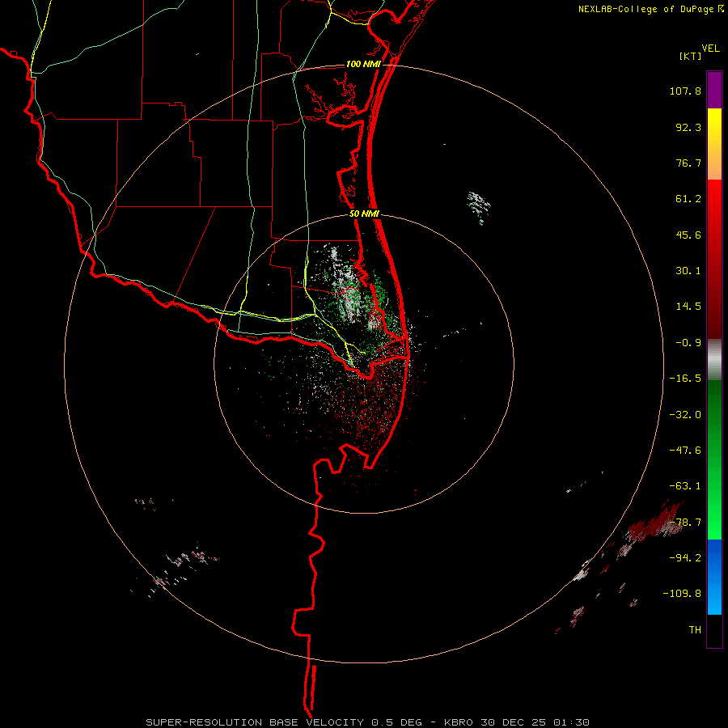Click the -0.9 legend value
Screen dimensions: 728x728
688,343
